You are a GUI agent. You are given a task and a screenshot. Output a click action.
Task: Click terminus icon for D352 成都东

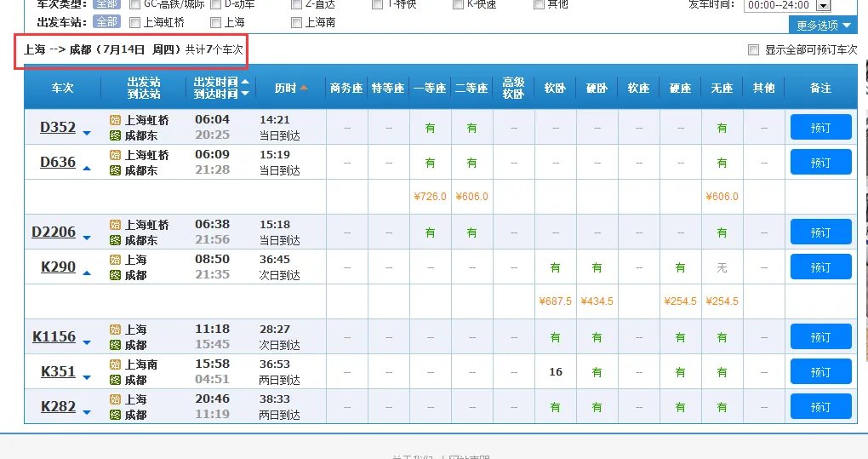pyautogui.click(x=115, y=135)
